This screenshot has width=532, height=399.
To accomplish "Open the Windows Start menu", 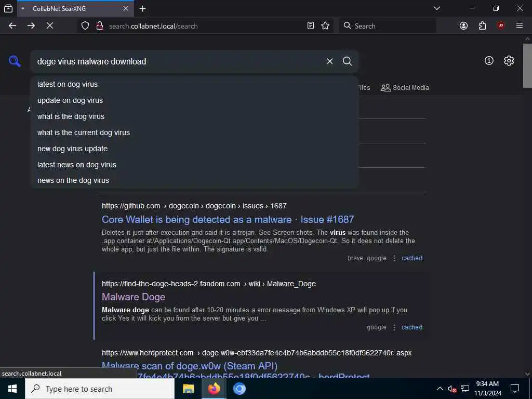I will [12, 389].
